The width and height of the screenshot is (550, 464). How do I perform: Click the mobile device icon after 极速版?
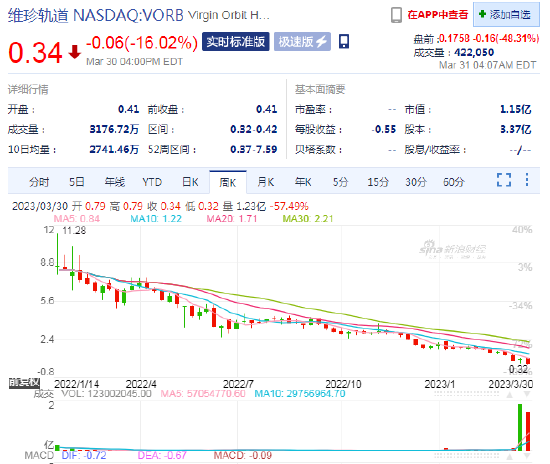tap(344, 41)
